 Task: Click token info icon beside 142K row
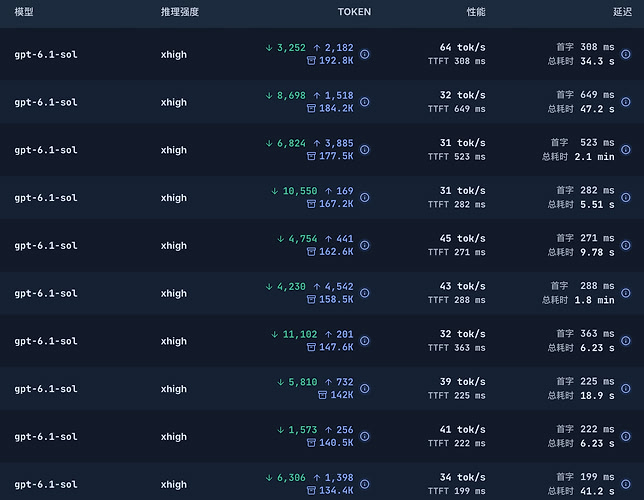[x=364, y=389]
